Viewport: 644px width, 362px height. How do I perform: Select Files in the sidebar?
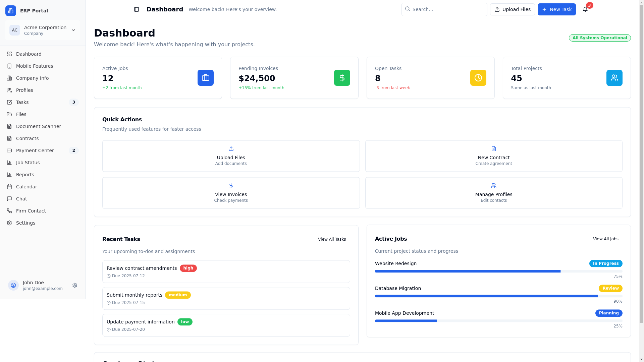(x=43, y=114)
